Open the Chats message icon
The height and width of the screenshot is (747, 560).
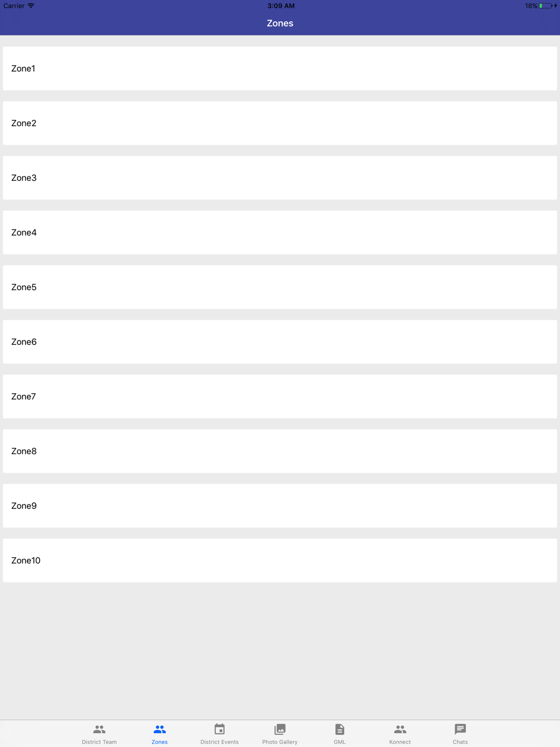pyautogui.click(x=460, y=729)
